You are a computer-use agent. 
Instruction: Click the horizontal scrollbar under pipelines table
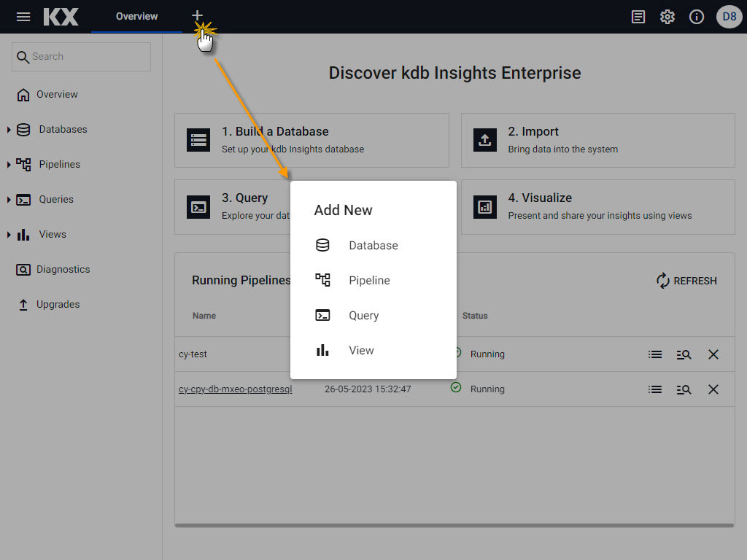[454, 525]
